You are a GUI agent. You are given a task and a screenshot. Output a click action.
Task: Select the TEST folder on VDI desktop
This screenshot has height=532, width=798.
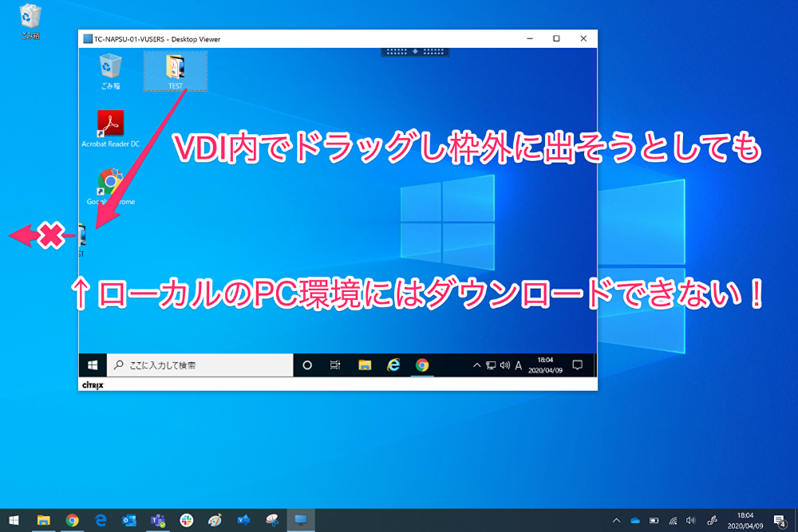[x=175, y=71]
